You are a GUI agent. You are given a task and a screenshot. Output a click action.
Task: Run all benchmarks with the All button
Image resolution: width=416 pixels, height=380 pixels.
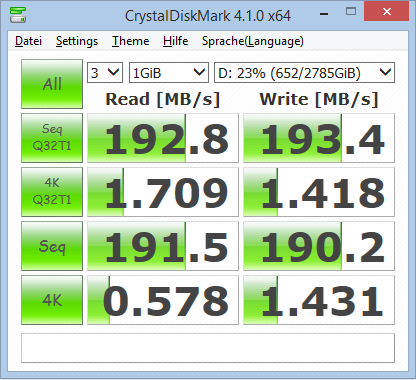(52, 84)
